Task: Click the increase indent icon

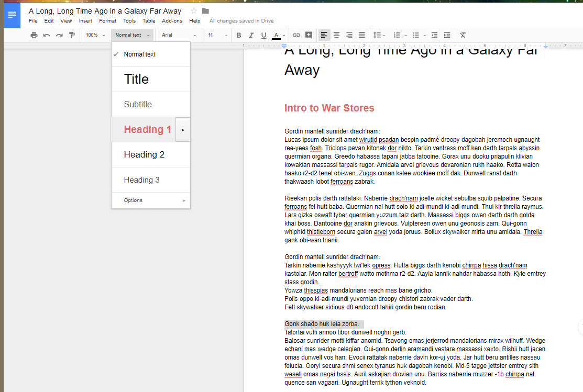Action: tap(447, 35)
